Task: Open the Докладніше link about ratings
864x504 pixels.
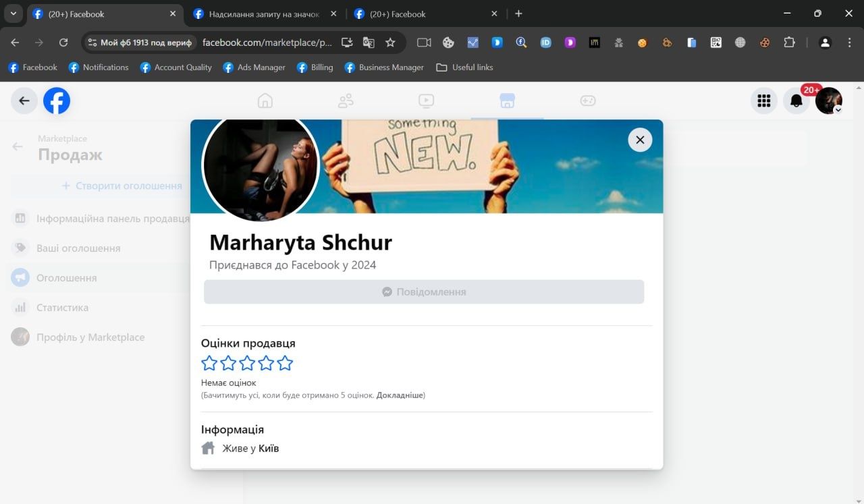Action: tap(400, 395)
